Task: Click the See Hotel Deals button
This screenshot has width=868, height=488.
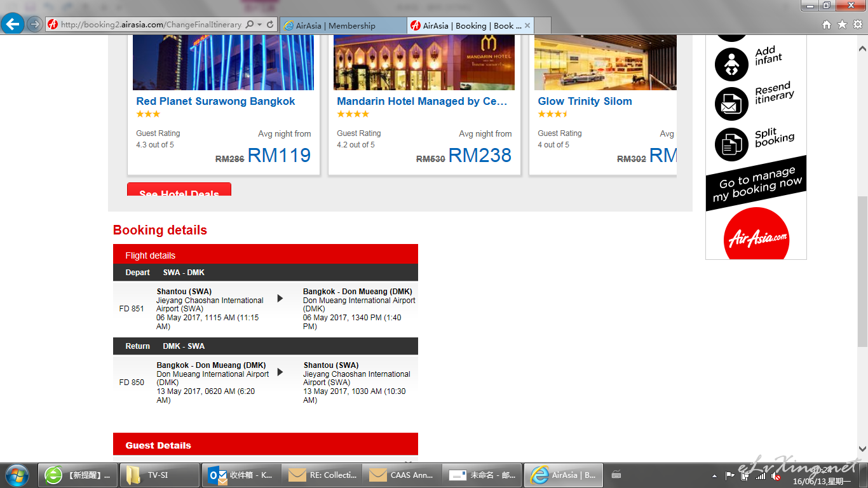Action: coord(179,190)
